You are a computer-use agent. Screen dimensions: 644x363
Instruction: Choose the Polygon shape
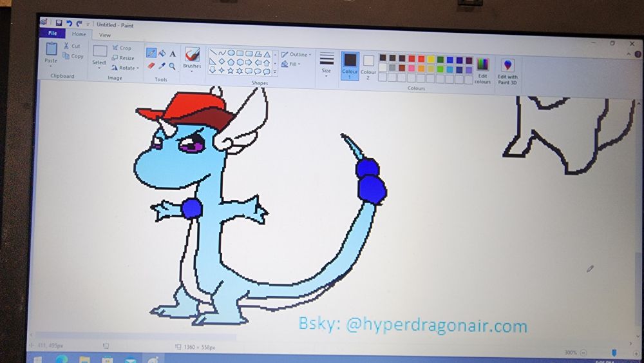[x=258, y=54]
